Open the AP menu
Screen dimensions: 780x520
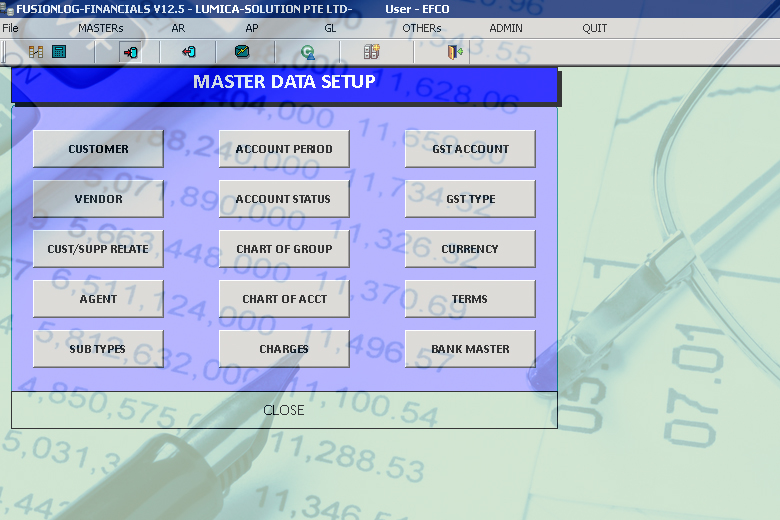point(252,28)
